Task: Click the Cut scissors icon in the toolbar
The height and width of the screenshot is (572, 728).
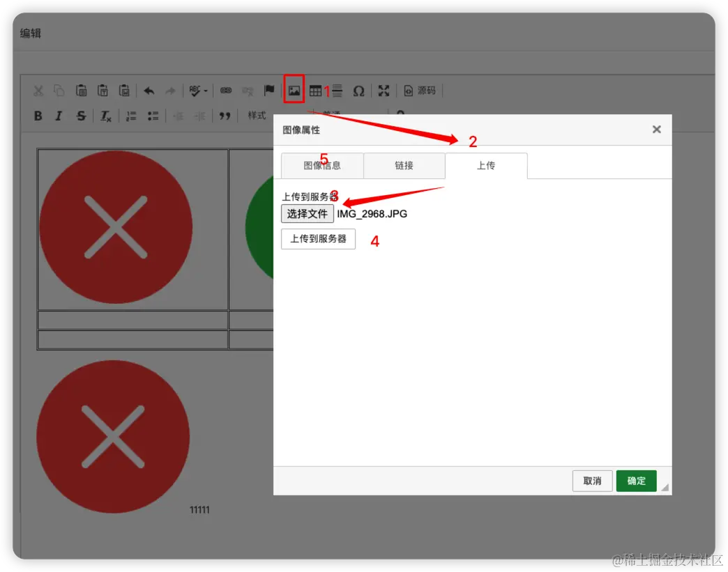Action: pyautogui.click(x=38, y=91)
